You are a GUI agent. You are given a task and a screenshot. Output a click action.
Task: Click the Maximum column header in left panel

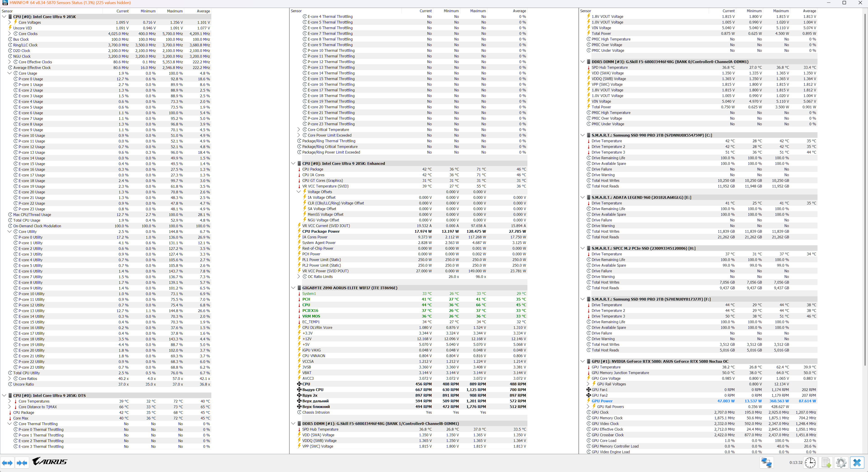[x=175, y=11]
